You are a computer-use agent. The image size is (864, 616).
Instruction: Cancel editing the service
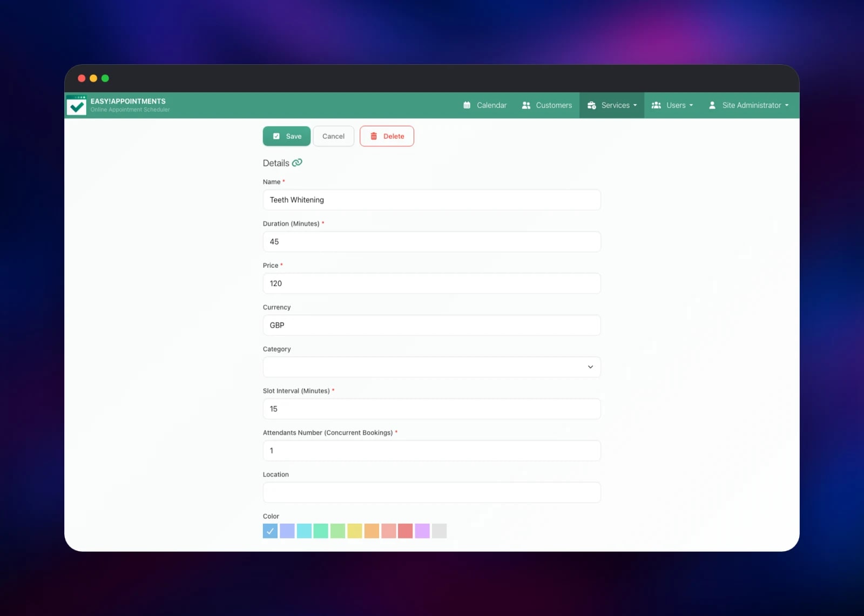pyautogui.click(x=333, y=136)
